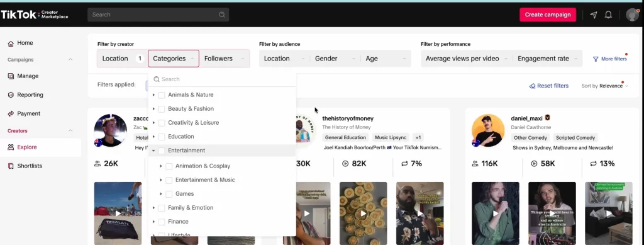Tick the Entertainment category checkbox

162,151
